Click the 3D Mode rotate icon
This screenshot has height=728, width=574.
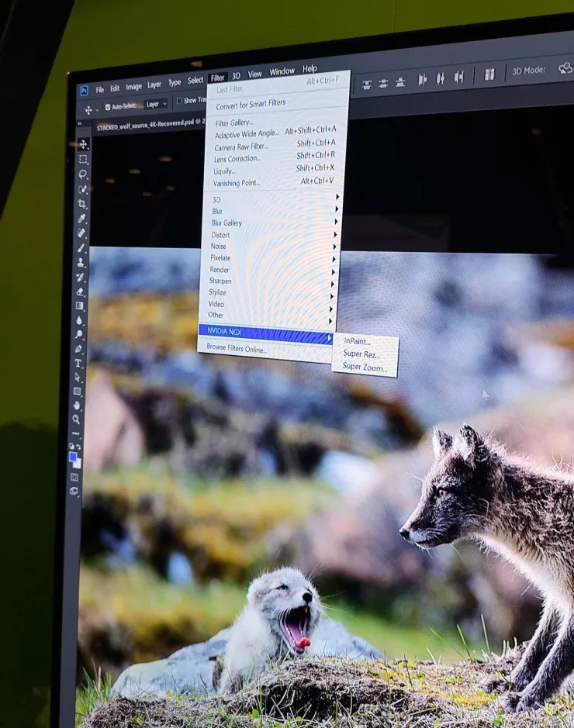click(x=565, y=68)
